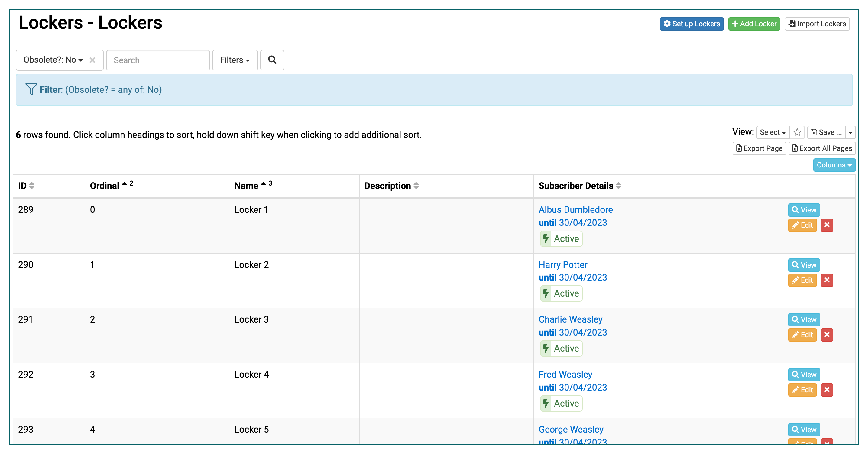Screen dimensions: 868x454
Task: Edit Locker 4
Action: point(802,390)
